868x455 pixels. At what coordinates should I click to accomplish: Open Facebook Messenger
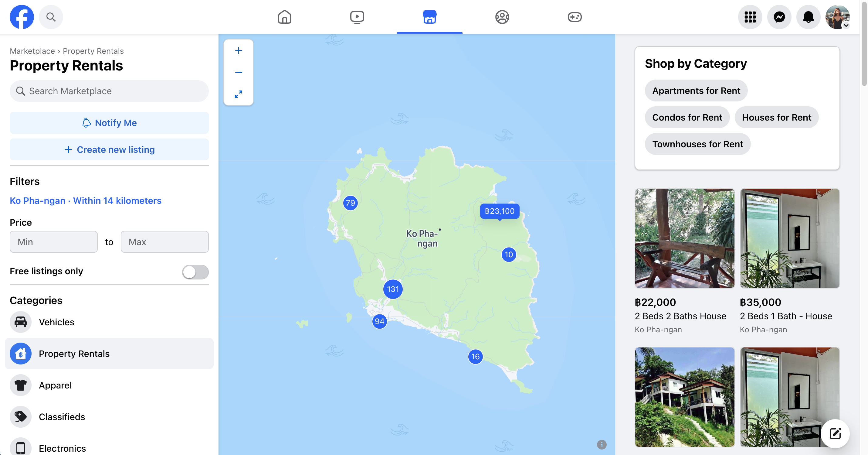(780, 16)
